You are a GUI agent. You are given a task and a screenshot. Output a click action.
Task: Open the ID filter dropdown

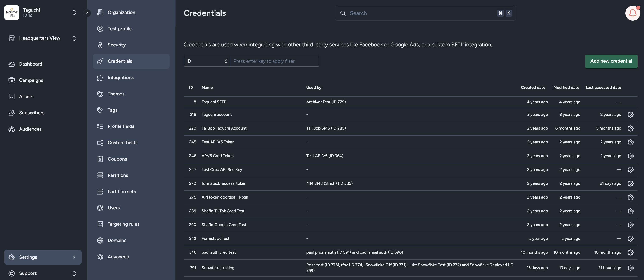206,61
